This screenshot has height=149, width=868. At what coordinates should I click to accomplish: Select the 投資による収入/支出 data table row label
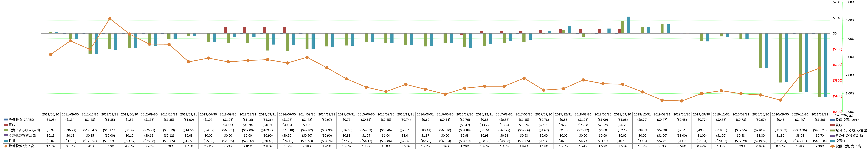point(24,130)
